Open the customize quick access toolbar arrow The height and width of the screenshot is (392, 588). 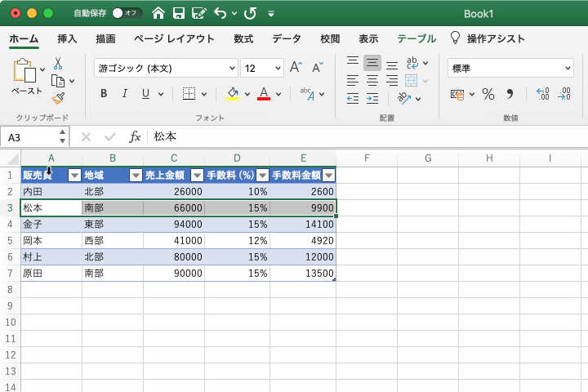(271, 14)
